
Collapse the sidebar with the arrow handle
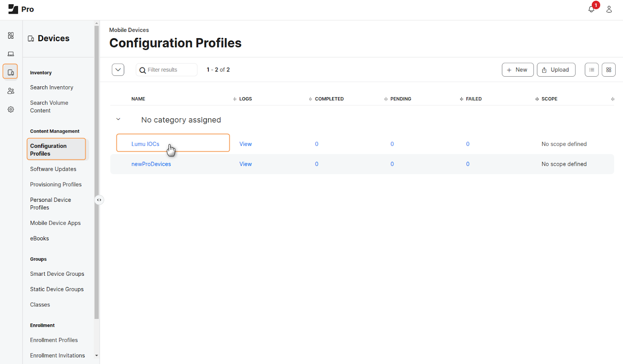click(99, 200)
